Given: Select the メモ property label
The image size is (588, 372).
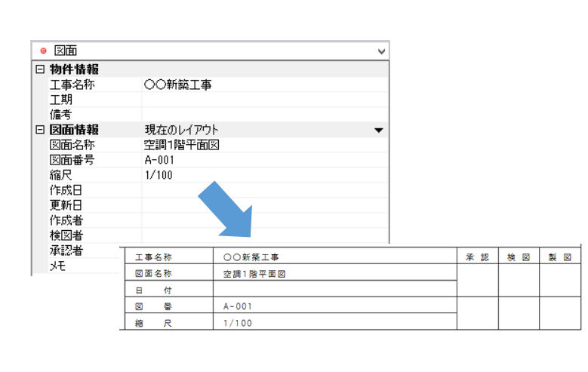Looking at the screenshot, I should coord(57,266).
